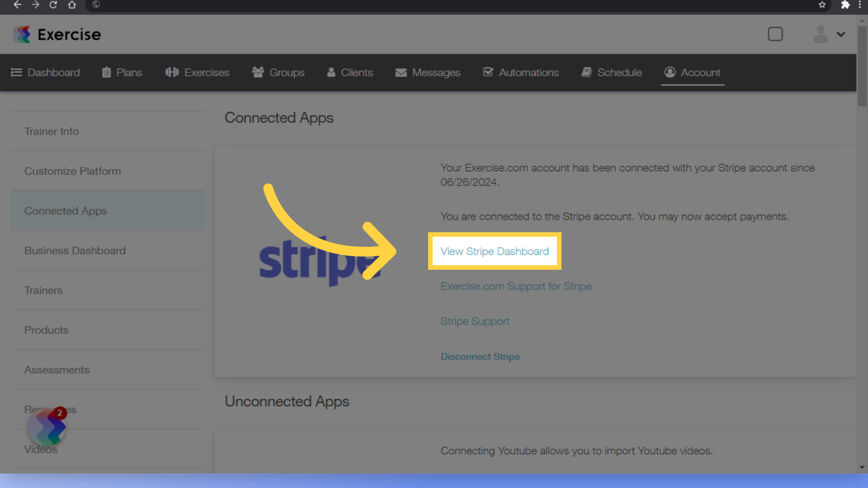Open the browser three-dot menu
Screen dimensions: 868x488
[x=859, y=5]
